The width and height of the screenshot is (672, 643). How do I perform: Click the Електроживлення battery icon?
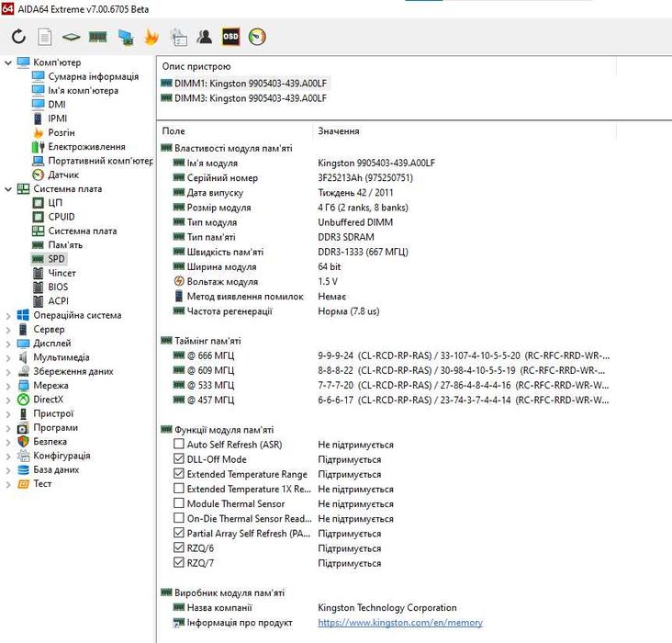39,147
